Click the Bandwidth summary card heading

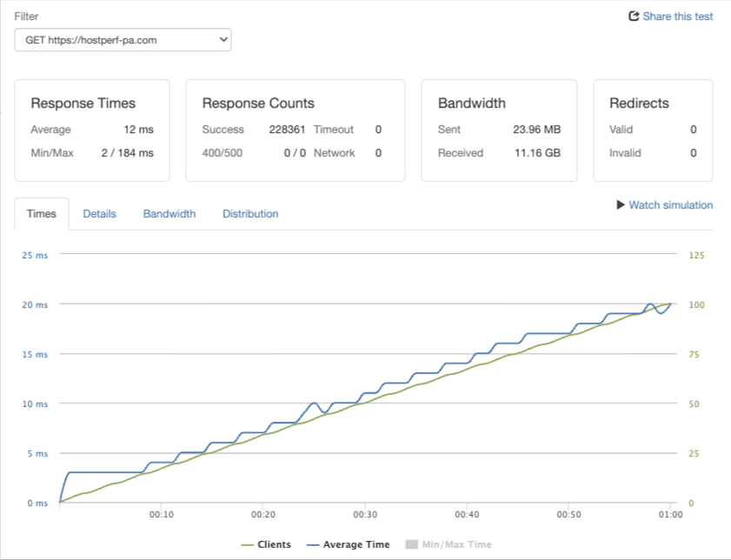pos(471,103)
